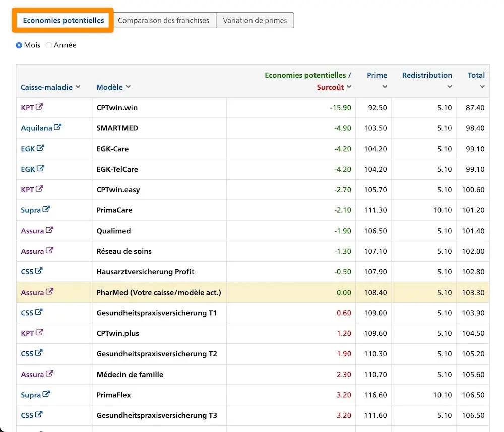The height and width of the screenshot is (432, 504).
Task: Click the CSS external link icon for Gesundheitspraxisversicherung T3
Action: click(39, 415)
